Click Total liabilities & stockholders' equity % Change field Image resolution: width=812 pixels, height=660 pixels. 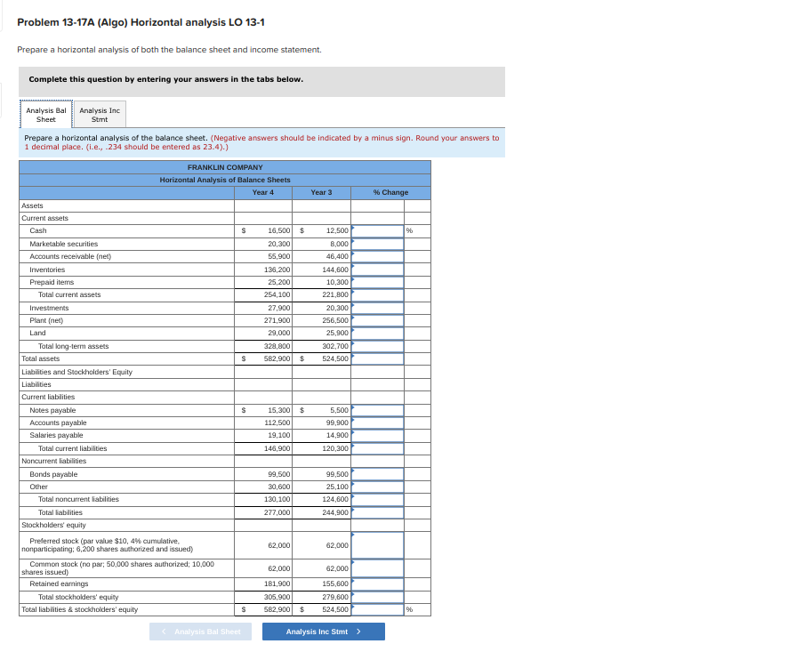tap(377, 609)
